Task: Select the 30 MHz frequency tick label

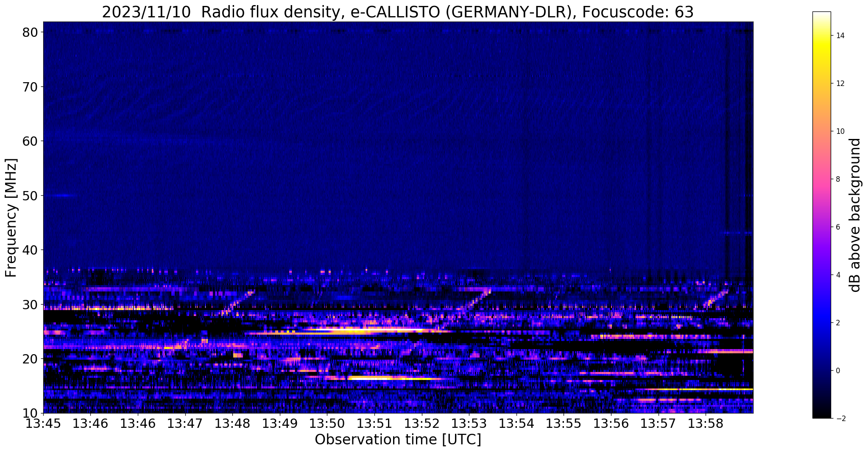Action: coord(31,305)
